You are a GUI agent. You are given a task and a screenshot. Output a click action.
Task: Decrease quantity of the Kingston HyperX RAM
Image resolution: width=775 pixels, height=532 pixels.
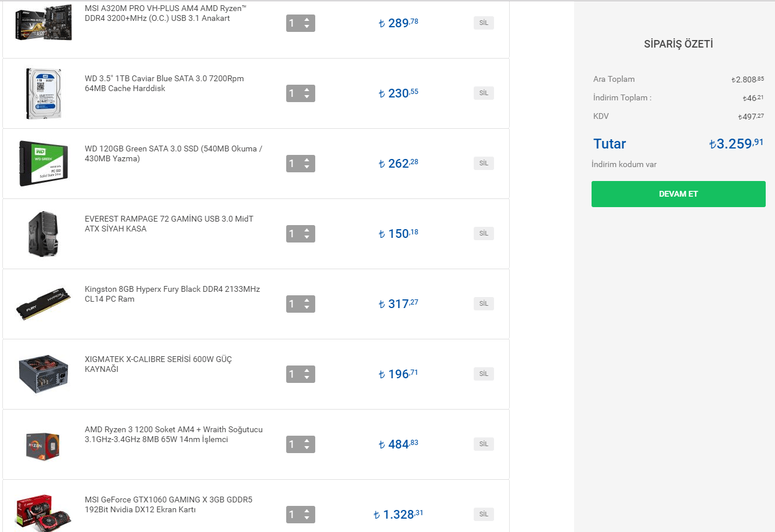click(307, 307)
